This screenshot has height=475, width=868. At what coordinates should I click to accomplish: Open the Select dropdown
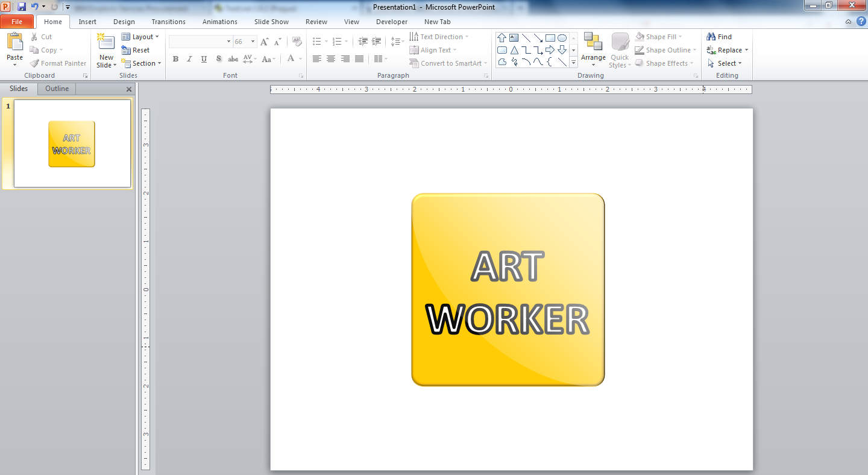(x=725, y=63)
